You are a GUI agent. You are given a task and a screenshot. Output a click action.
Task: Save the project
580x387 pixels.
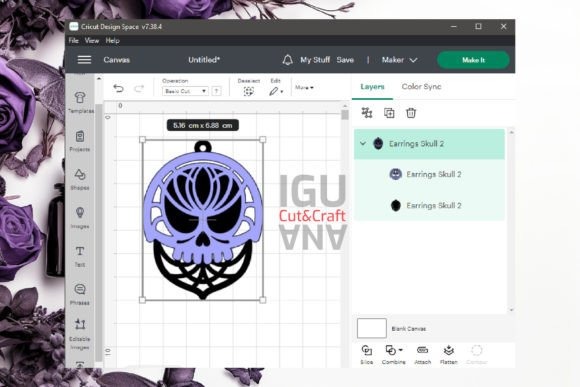[345, 60]
